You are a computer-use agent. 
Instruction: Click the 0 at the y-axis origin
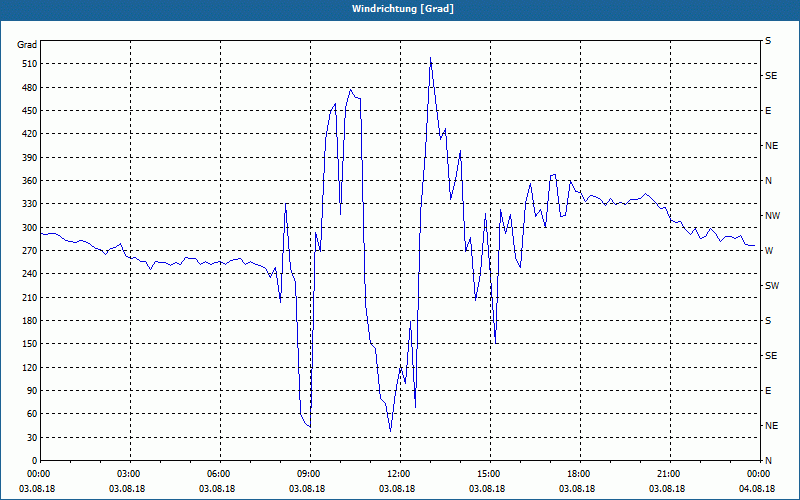[35, 460]
